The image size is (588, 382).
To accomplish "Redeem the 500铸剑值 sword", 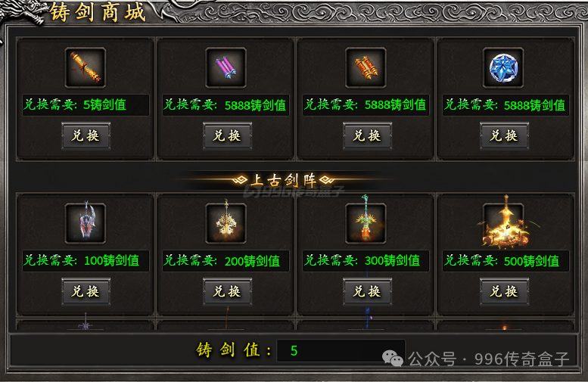I will 504,292.
